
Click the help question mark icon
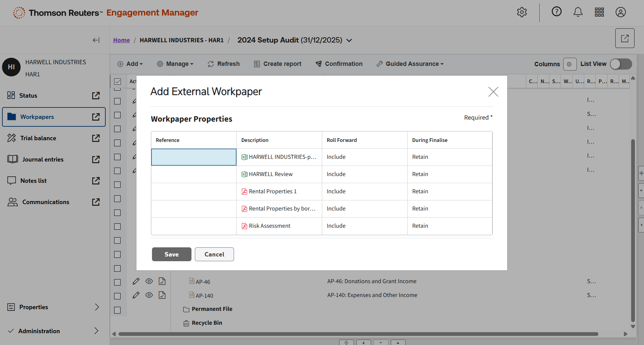[x=556, y=12]
